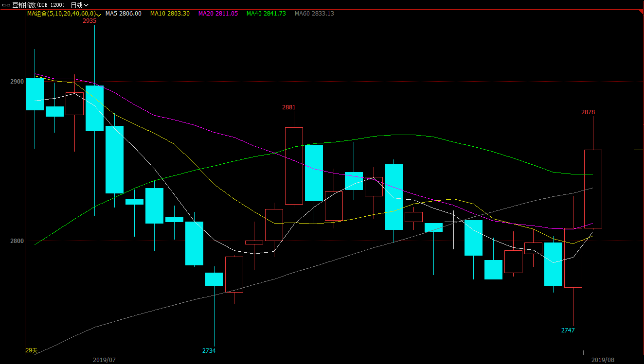Click the 2747 low price label
This screenshot has width=644, height=364.
pyautogui.click(x=568, y=330)
